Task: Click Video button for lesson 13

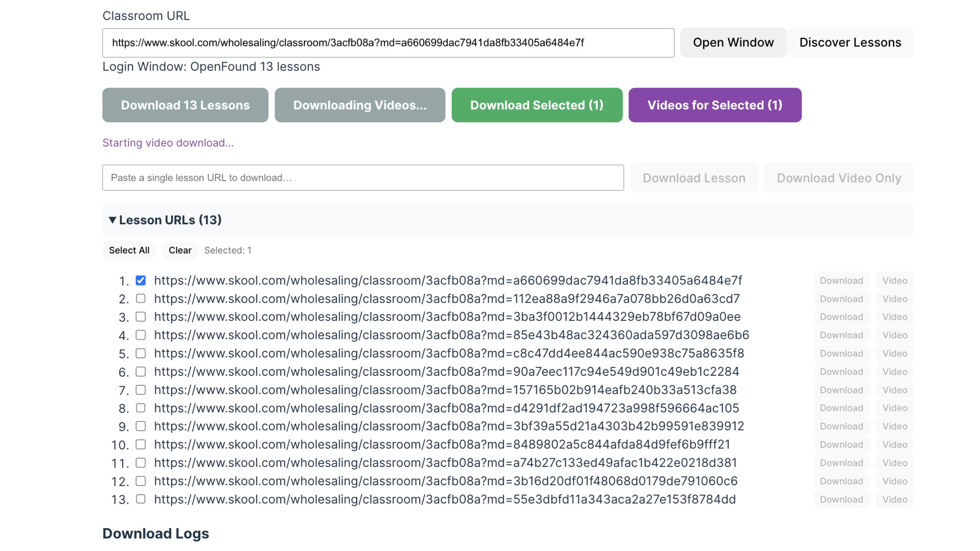Action: [x=895, y=499]
